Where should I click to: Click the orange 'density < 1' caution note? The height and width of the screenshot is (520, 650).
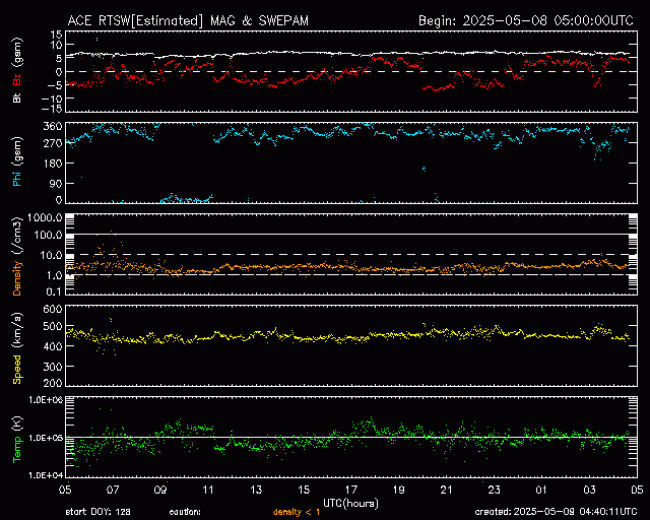296,512
